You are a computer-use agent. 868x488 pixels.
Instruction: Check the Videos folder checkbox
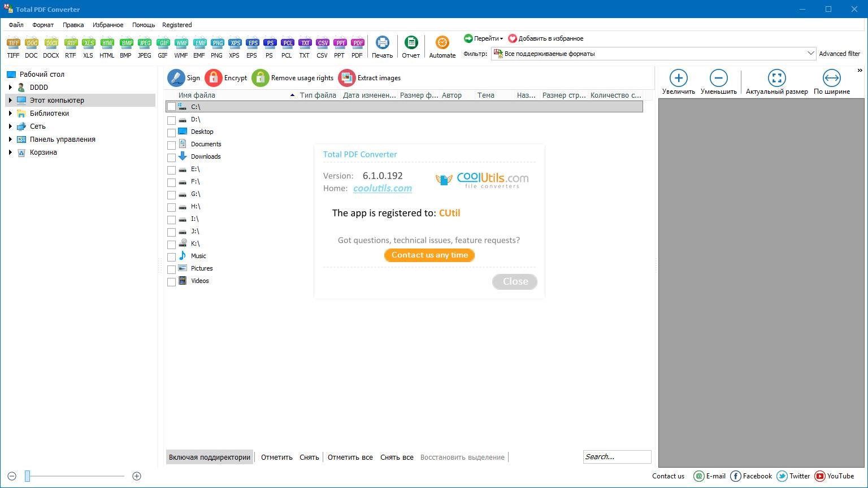[171, 282]
